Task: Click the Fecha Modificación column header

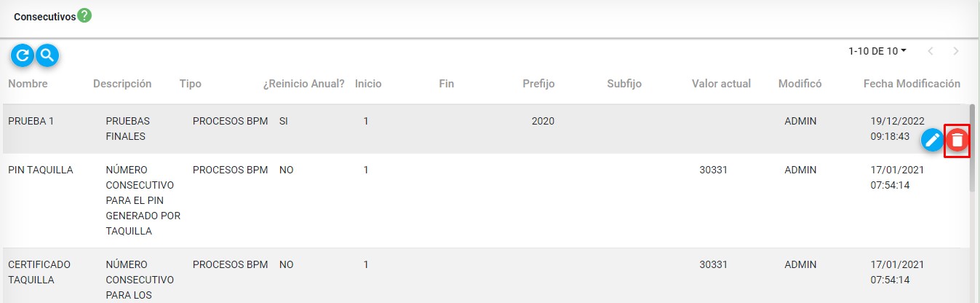Action: tap(912, 84)
